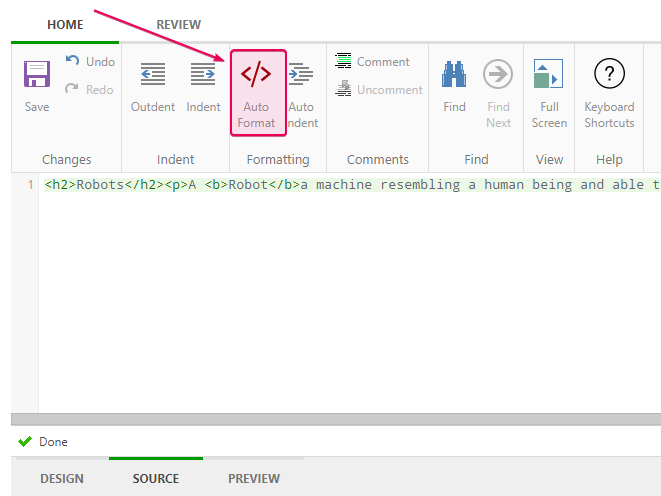The height and width of the screenshot is (496, 661).
Task: Outdent the selected code
Action: pos(153,88)
